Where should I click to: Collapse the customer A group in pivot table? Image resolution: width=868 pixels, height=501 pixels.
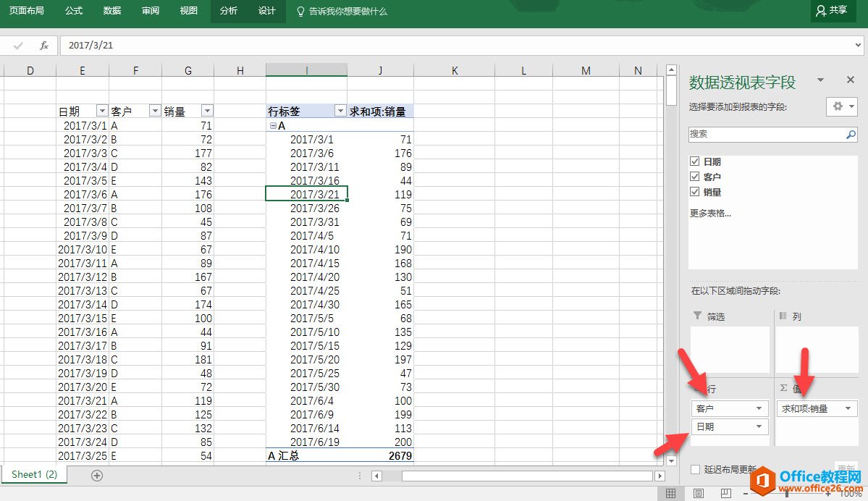tap(273, 126)
